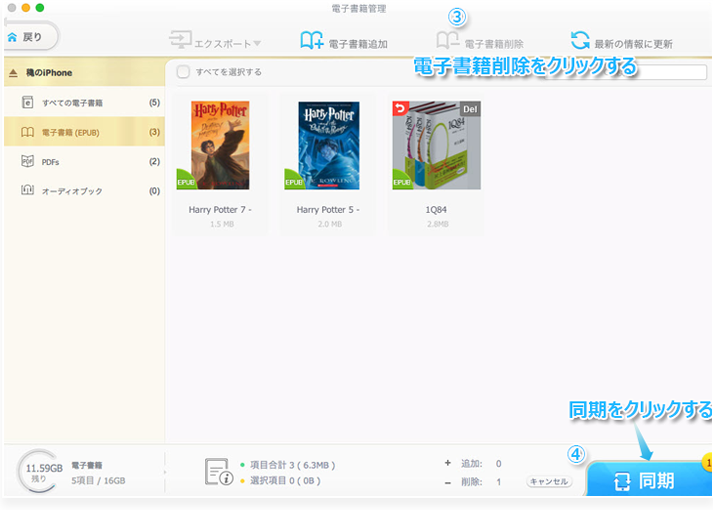Select the Harry Potter 5 book cover
This screenshot has width=713, height=510.
pos(329,145)
